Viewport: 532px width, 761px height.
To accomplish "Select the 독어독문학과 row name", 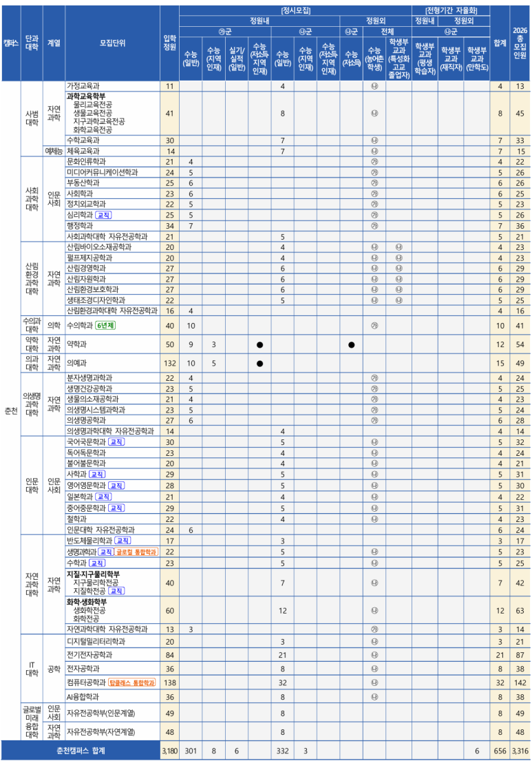I will (x=86, y=452).
